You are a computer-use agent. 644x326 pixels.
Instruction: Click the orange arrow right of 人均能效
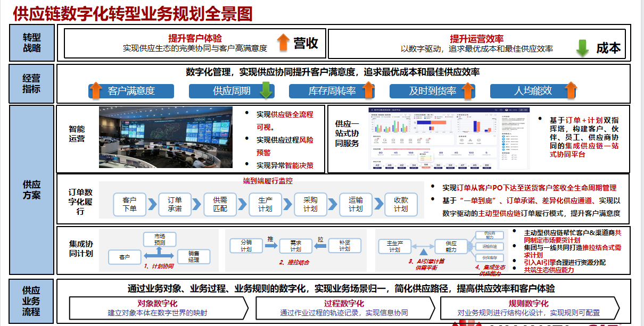(571, 90)
